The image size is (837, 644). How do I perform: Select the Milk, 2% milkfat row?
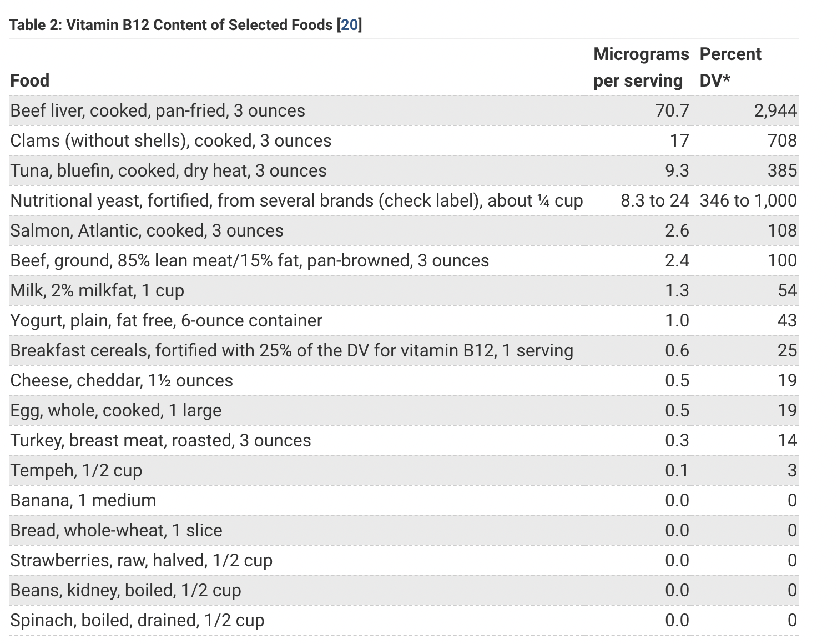pyautogui.click(x=97, y=290)
